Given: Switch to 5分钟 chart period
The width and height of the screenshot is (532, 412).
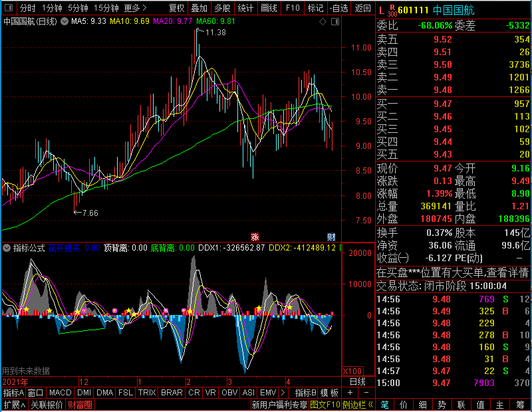Looking at the screenshot, I should [x=78, y=8].
